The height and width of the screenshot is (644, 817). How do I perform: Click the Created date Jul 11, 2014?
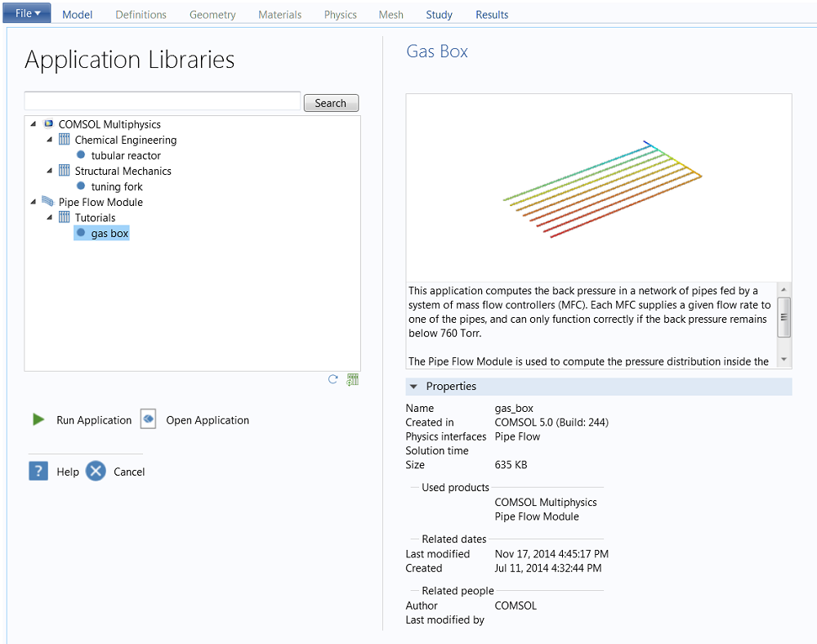click(x=548, y=568)
